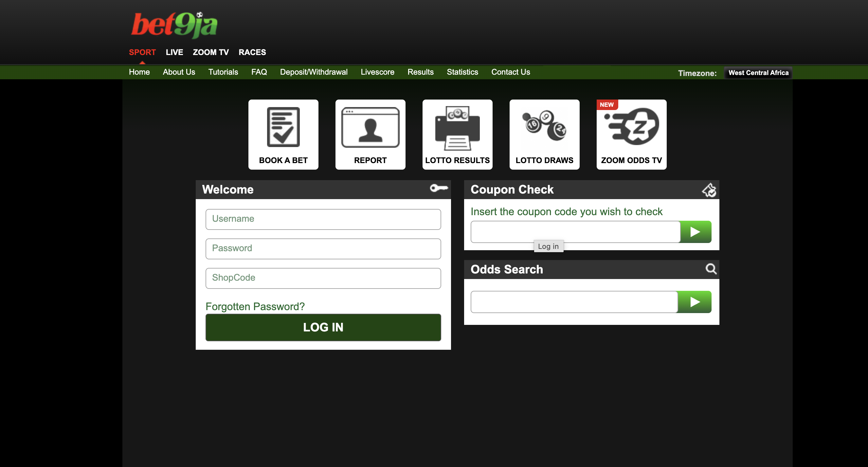
Task: Launch Zoom Odds TV tile
Action: [631, 134]
